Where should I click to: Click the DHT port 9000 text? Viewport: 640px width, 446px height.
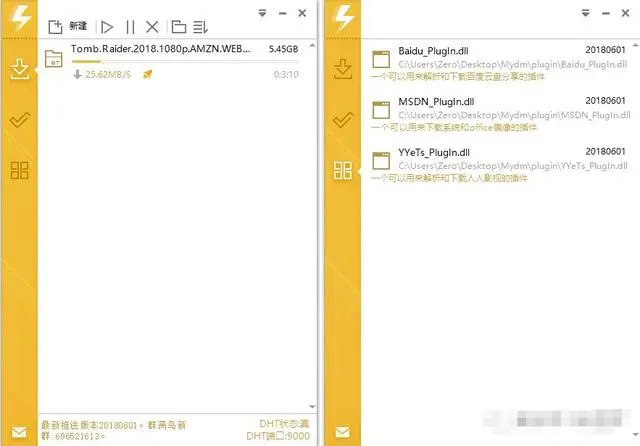(278, 436)
